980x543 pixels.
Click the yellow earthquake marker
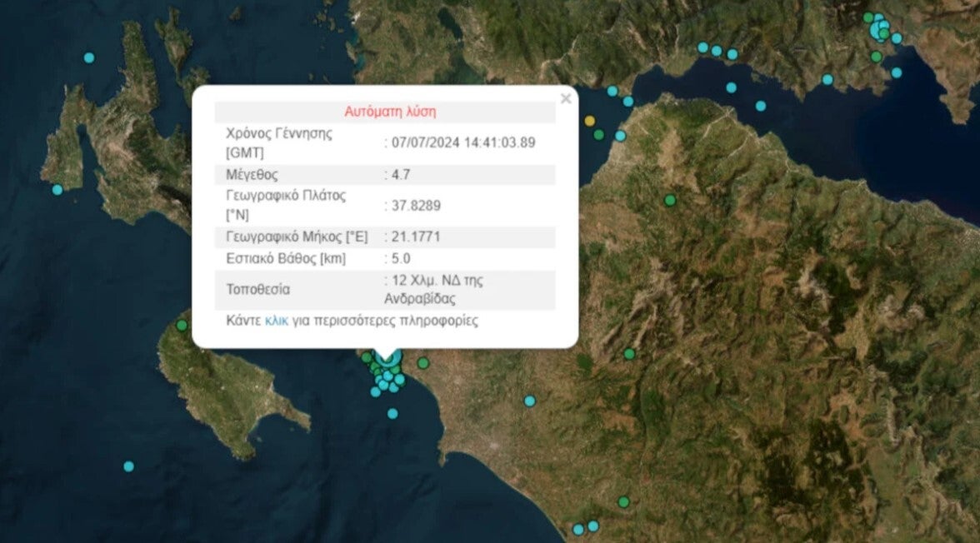[x=590, y=121]
